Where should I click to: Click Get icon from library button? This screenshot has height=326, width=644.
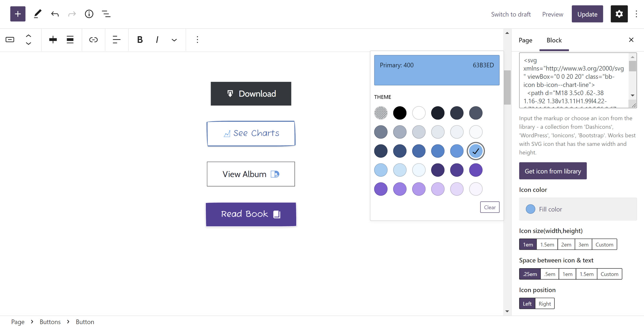point(553,171)
